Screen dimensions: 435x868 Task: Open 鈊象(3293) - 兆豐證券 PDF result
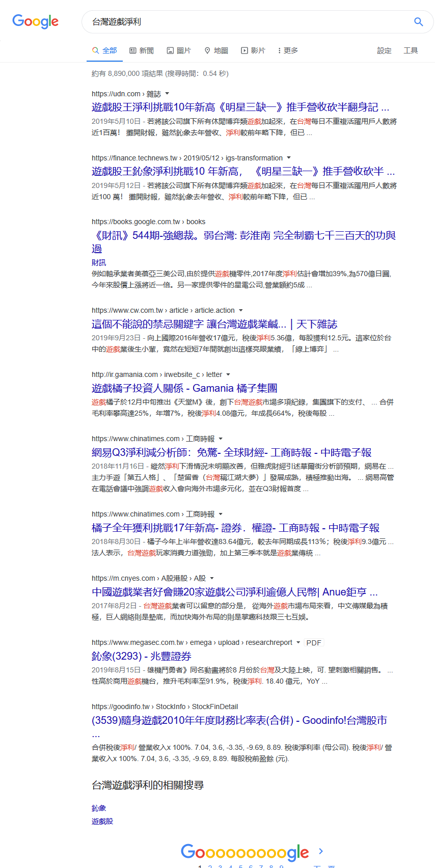click(x=142, y=656)
